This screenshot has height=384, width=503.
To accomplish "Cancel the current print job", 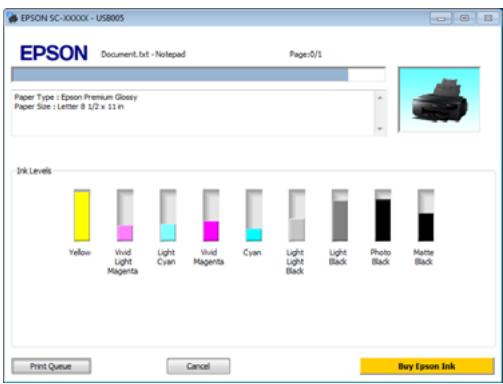I will 198,366.
